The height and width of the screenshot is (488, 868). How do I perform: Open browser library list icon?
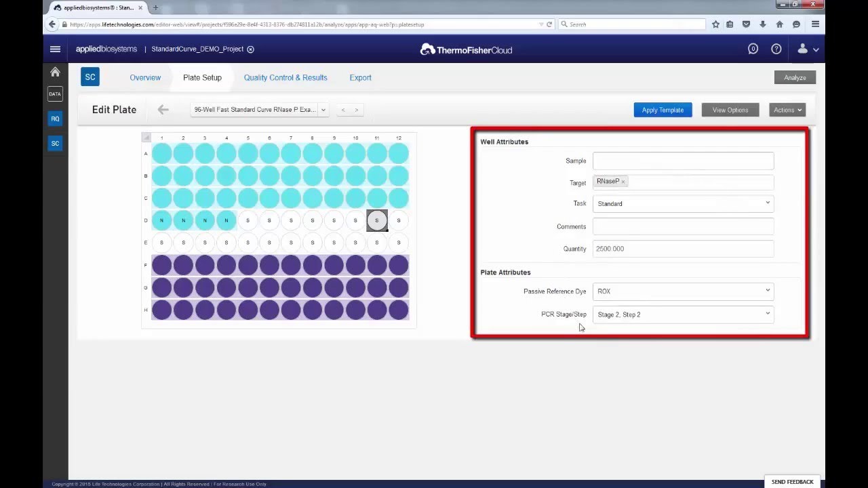click(730, 24)
